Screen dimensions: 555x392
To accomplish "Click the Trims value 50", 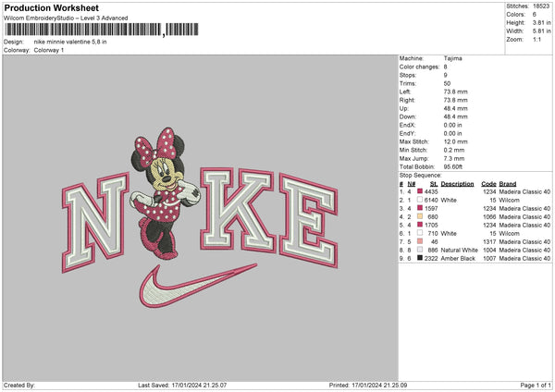I will pyautogui.click(x=447, y=83).
